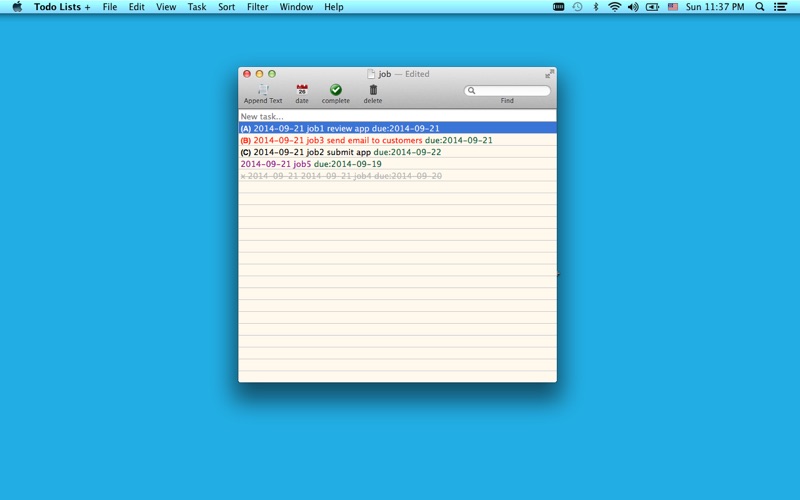Open the Edit menu
The height and width of the screenshot is (500, 800).
136,7
